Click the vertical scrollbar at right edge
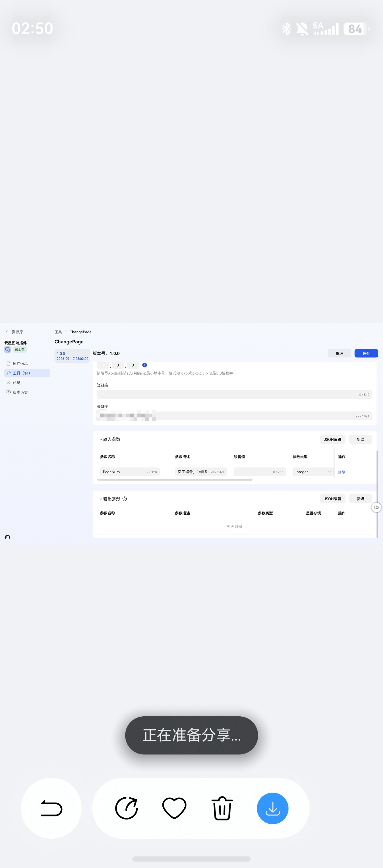383x868 pixels. [377, 494]
